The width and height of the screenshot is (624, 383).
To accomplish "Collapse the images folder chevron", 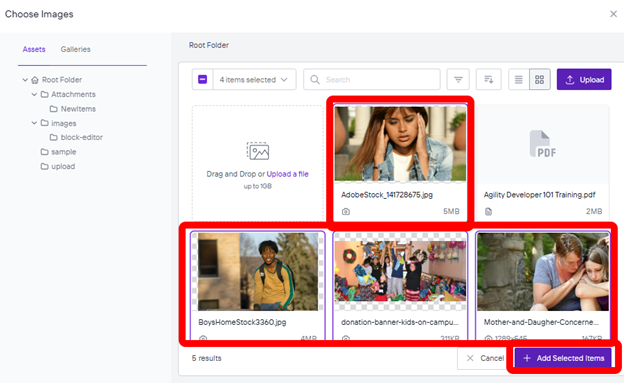I will tap(34, 123).
